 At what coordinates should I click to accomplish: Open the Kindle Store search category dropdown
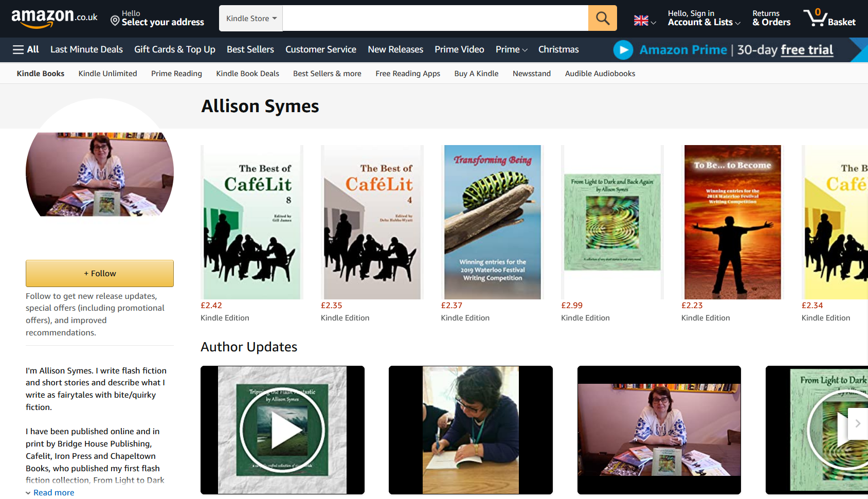pos(251,19)
